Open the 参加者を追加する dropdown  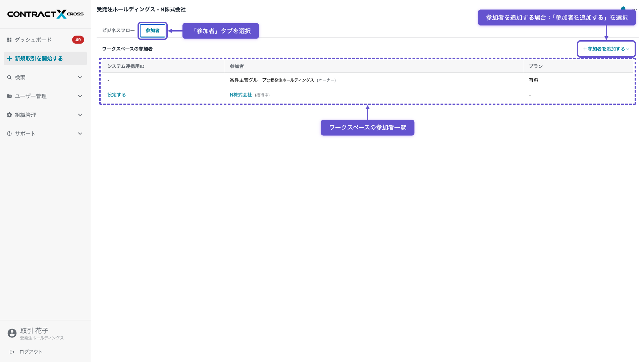pyautogui.click(x=606, y=49)
